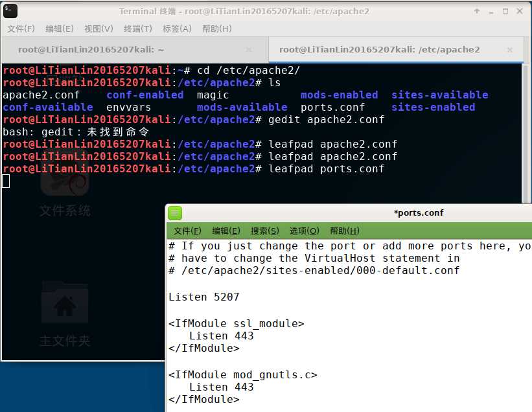This screenshot has height=412, width=532.
Task: Click the Terminal vertical scrollbar
Action: 526,133
